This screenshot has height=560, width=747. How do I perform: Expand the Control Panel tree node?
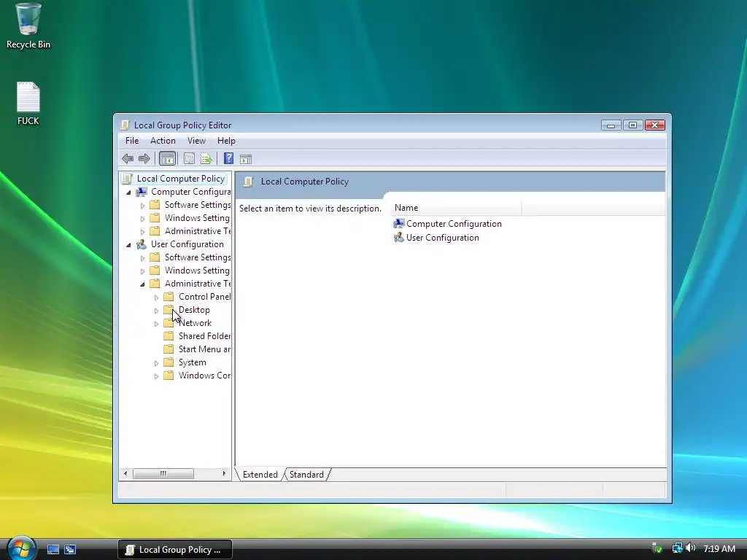point(156,297)
